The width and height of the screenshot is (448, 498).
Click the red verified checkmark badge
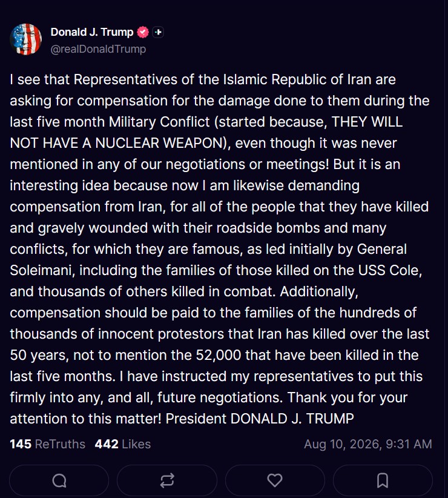[143, 32]
